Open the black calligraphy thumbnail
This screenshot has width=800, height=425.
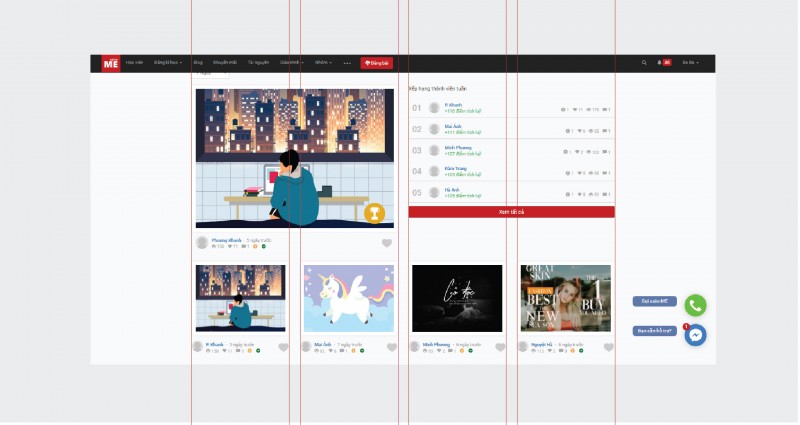pos(457,298)
